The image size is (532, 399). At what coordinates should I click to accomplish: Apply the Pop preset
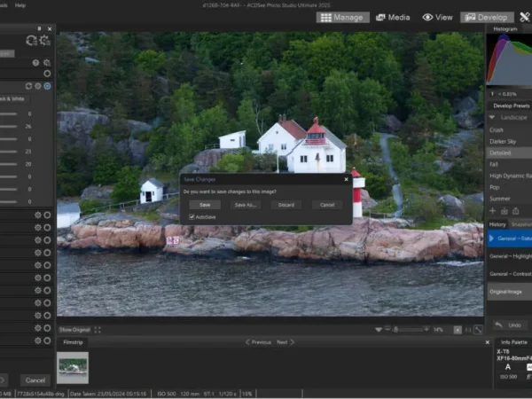(x=495, y=187)
